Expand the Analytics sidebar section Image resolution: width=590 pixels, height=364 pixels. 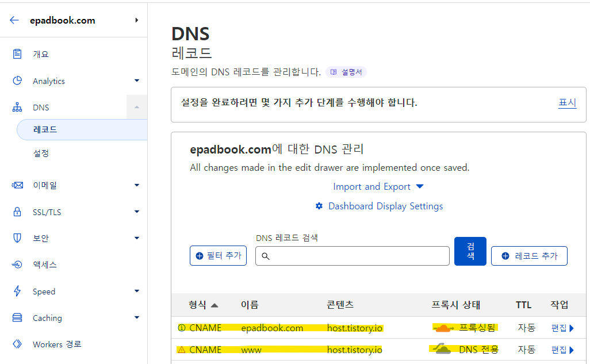click(x=137, y=81)
